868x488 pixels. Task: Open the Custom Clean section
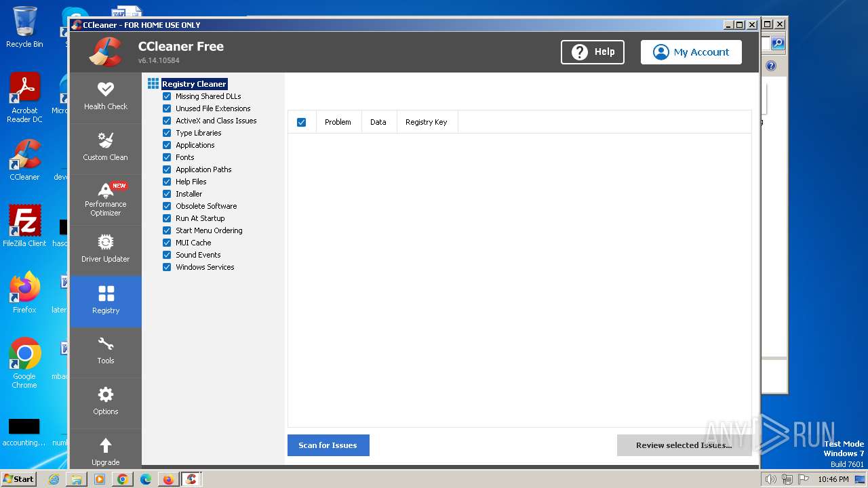(105, 148)
